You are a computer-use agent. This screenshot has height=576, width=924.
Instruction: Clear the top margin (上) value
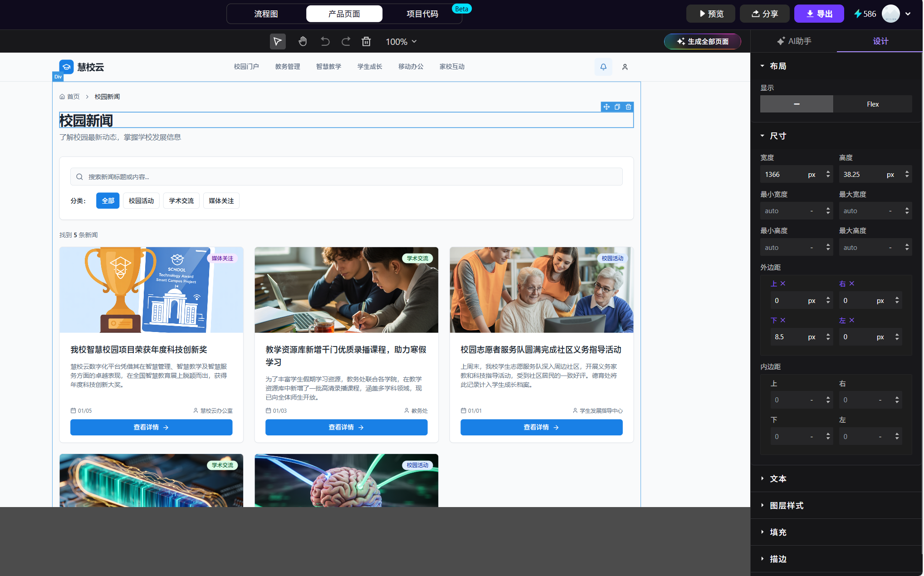(x=783, y=283)
